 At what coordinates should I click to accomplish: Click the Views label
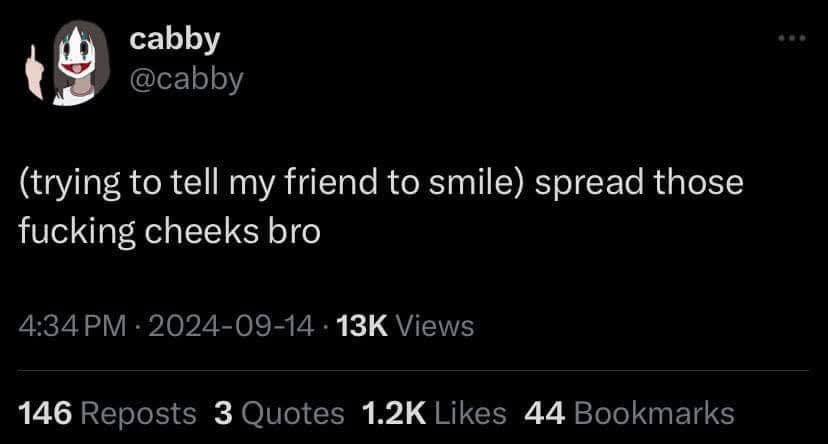(435, 326)
